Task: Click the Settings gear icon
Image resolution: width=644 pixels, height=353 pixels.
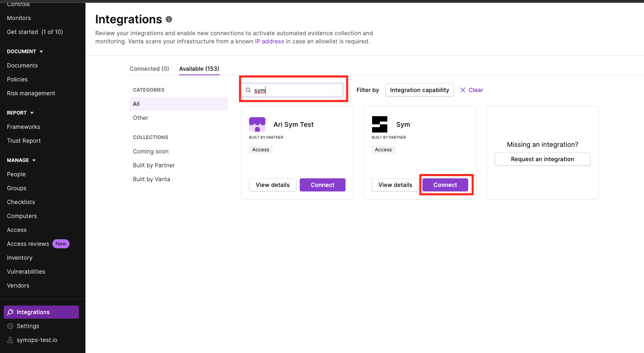Action: [x=10, y=326]
